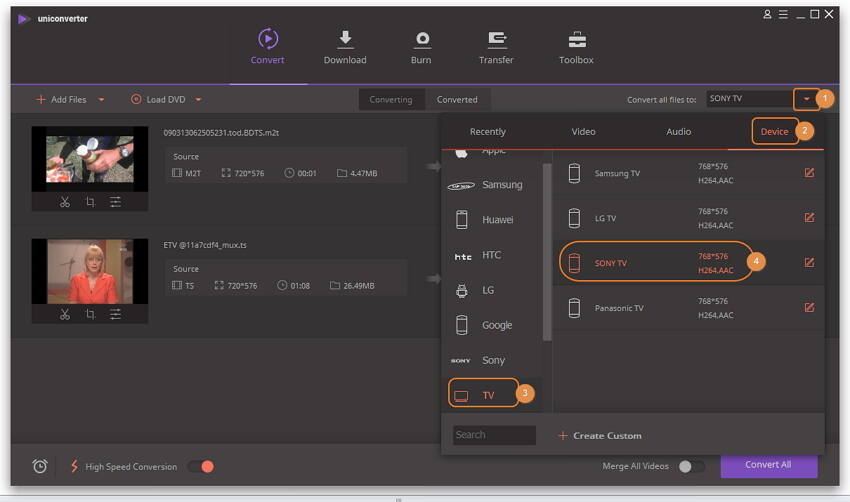
Task: Click the High Speed Conversion lightning icon
Action: coord(74,466)
